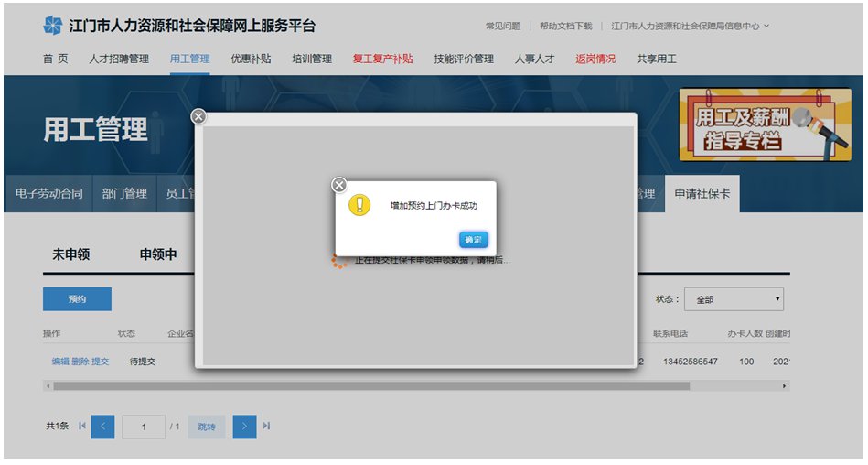Click 帮助文档下载 link
Image resolution: width=868 pixels, height=465 pixels.
tap(566, 26)
